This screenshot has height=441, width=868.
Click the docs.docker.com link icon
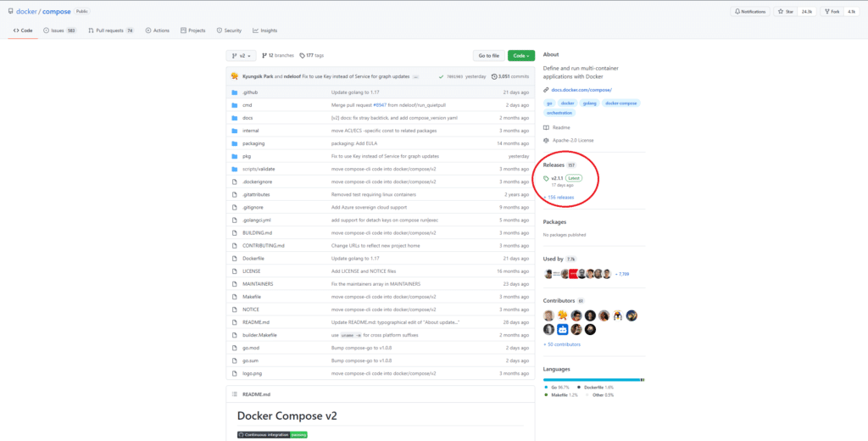tap(547, 89)
